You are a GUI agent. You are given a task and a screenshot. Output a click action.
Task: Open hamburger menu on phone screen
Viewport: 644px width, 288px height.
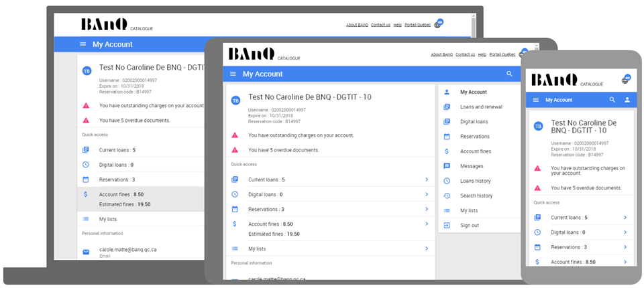535,100
